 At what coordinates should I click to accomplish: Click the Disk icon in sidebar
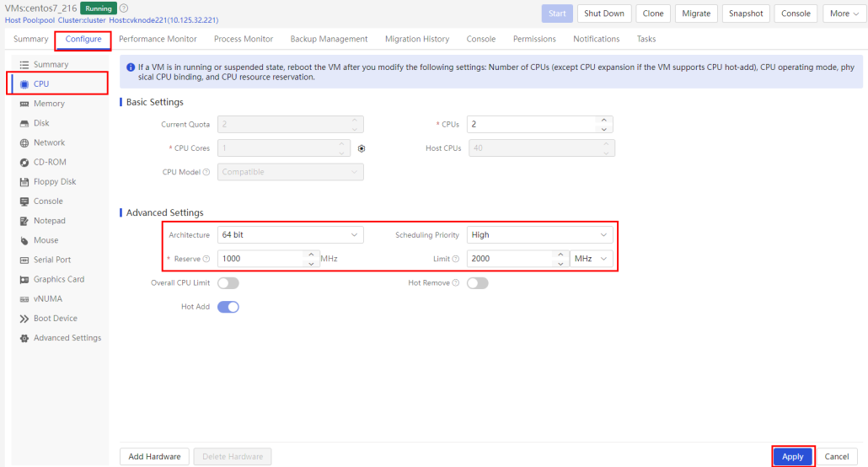[24, 123]
